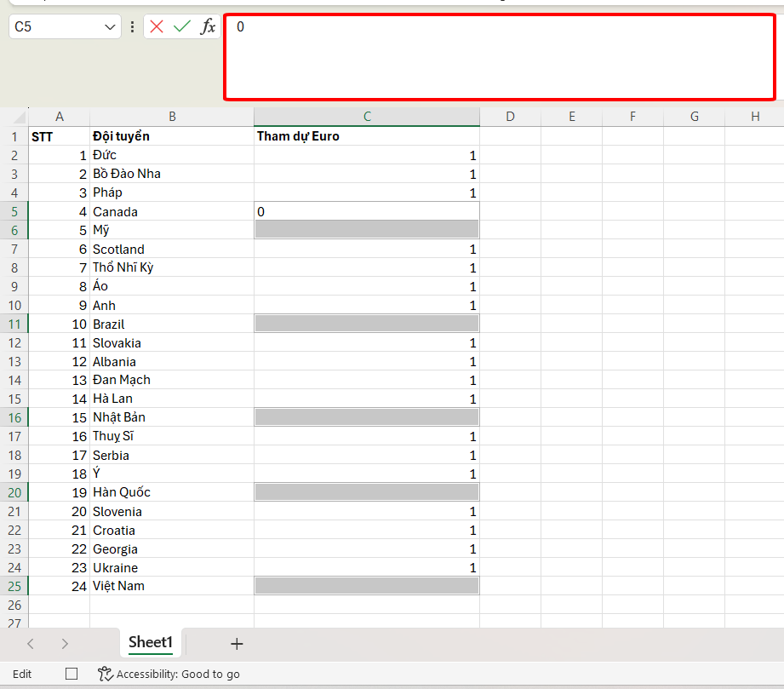The width and height of the screenshot is (784, 689).
Task: Click the cell containing 'Slovenia'
Action: [x=172, y=511]
